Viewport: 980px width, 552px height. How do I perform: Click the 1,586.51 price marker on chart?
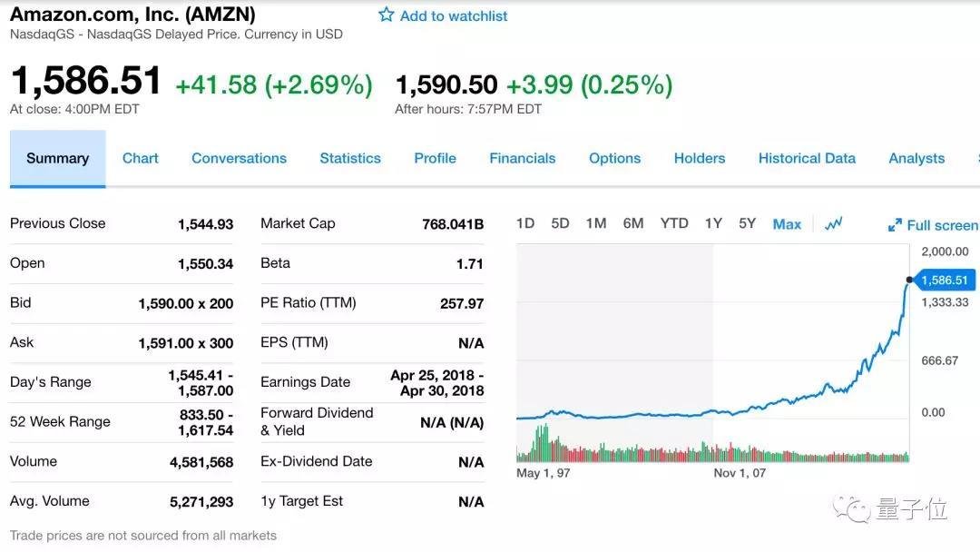[x=944, y=280]
